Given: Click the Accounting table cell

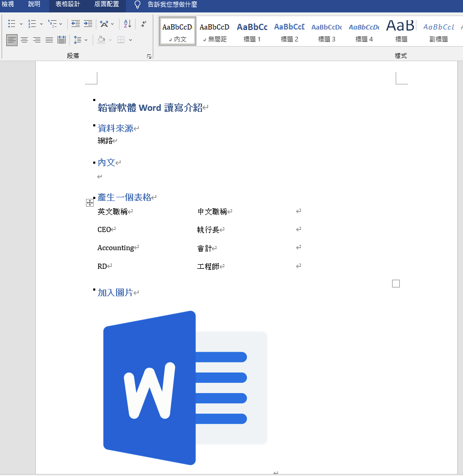Looking at the screenshot, I should point(115,248).
